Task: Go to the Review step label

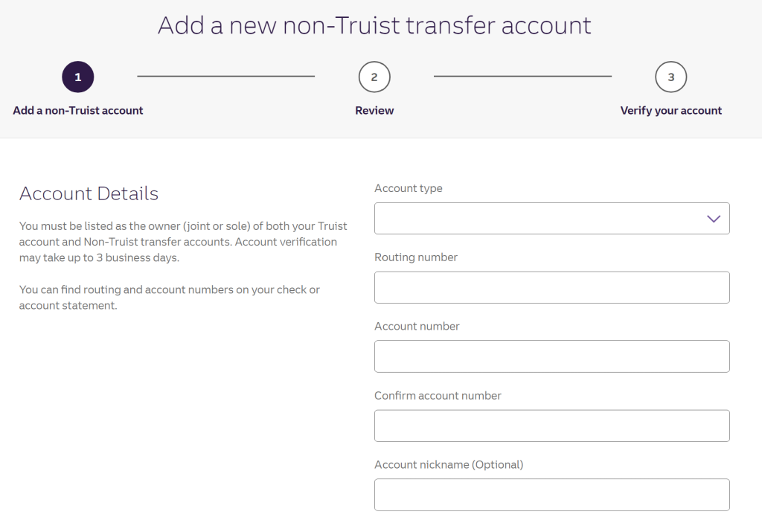Action: 374,111
